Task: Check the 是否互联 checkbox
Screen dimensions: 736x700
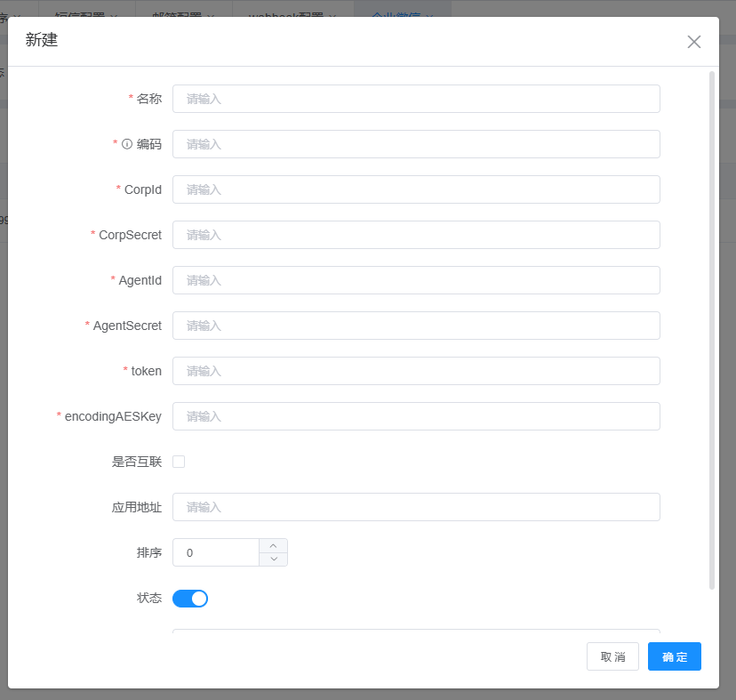Action: click(x=179, y=462)
